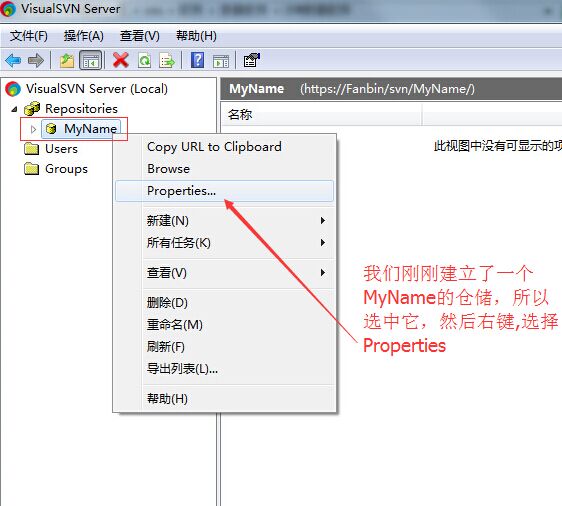Select the Repositories tree item
562x506 pixels.
pos(81,109)
